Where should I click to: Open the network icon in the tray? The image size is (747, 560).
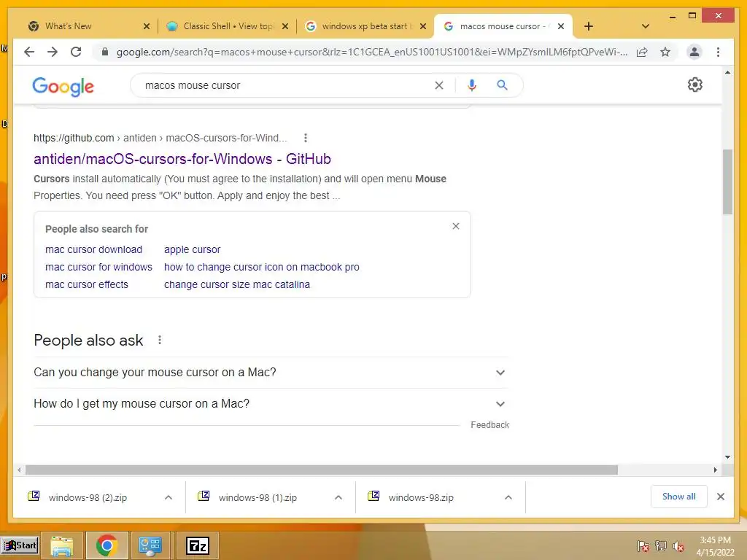point(660,545)
